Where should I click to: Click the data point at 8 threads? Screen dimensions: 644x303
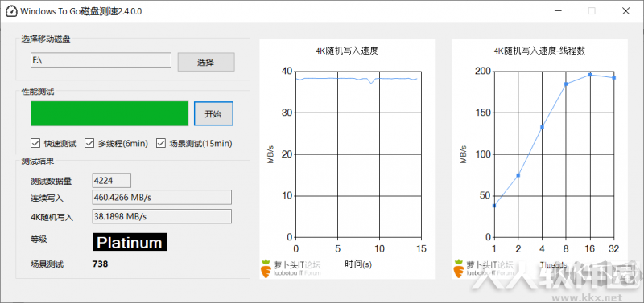[566, 84]
